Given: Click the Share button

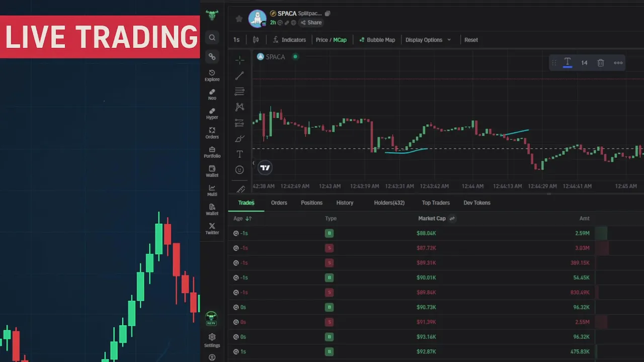Looking at the screenshot, I should click(311, 23).
